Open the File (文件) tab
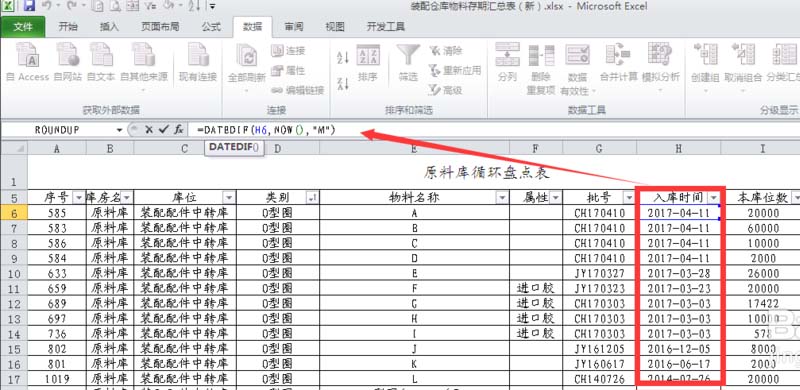The height and width of the screenshot is (390, 800). 23,27
